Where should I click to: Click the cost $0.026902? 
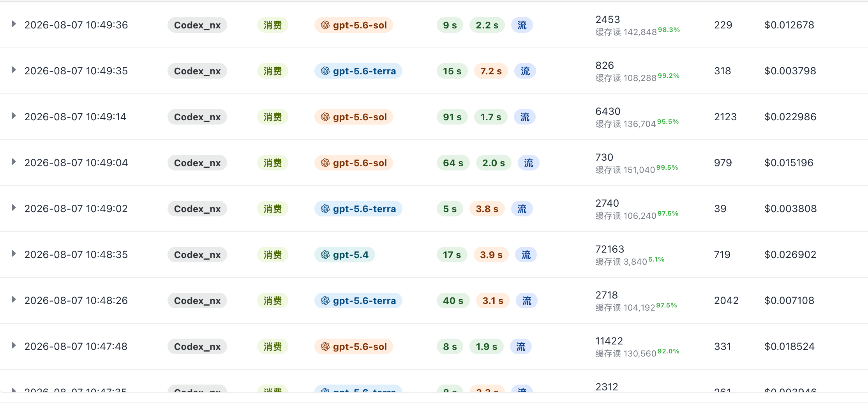790,255
